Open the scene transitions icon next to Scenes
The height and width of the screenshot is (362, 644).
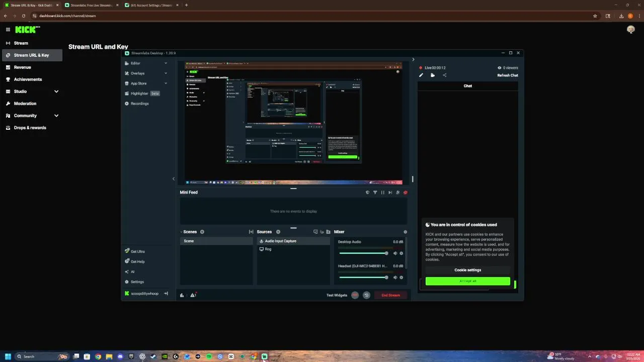click(x=251, y=232)
